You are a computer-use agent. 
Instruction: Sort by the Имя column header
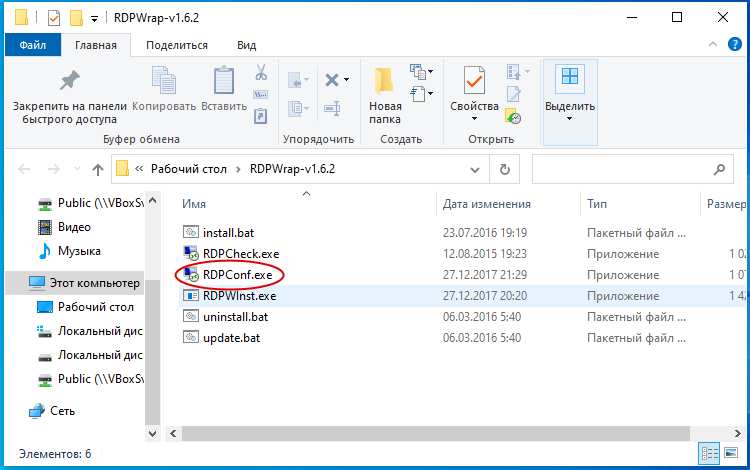pos(194,204)
